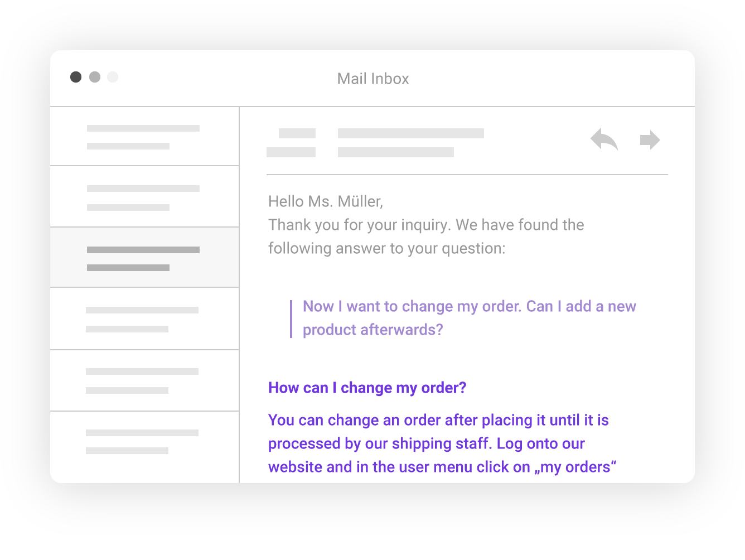Select the highlighted third inbox email

[x=144, y=258]
